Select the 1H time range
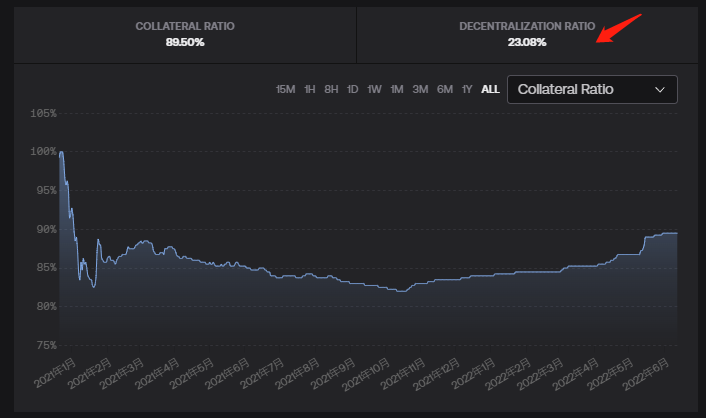Screen dimensions: 706x418 pyautogui.click(x=310, y=89)
